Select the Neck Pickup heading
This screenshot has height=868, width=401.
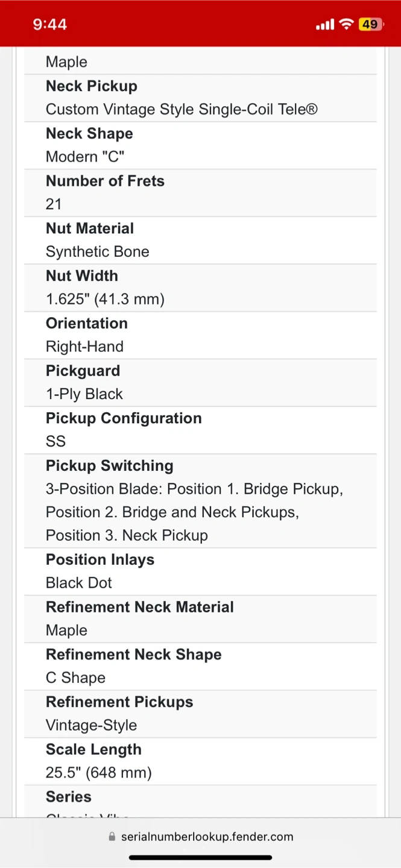92,86
